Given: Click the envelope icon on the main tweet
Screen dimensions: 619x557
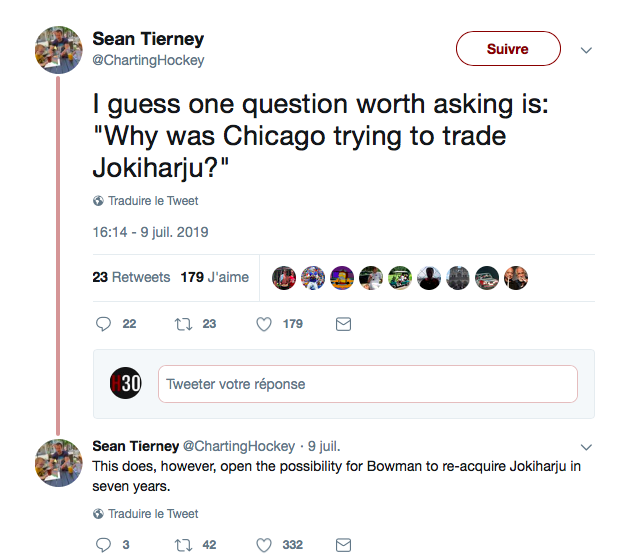Looking at the screenshot, I should 343,324.
